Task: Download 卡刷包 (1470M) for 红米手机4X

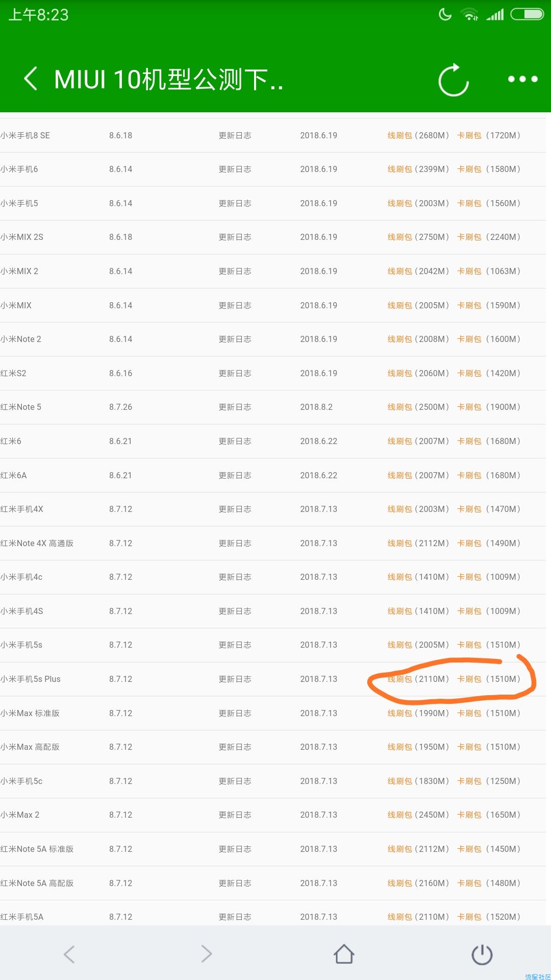Action: click(x=469, y=509)
